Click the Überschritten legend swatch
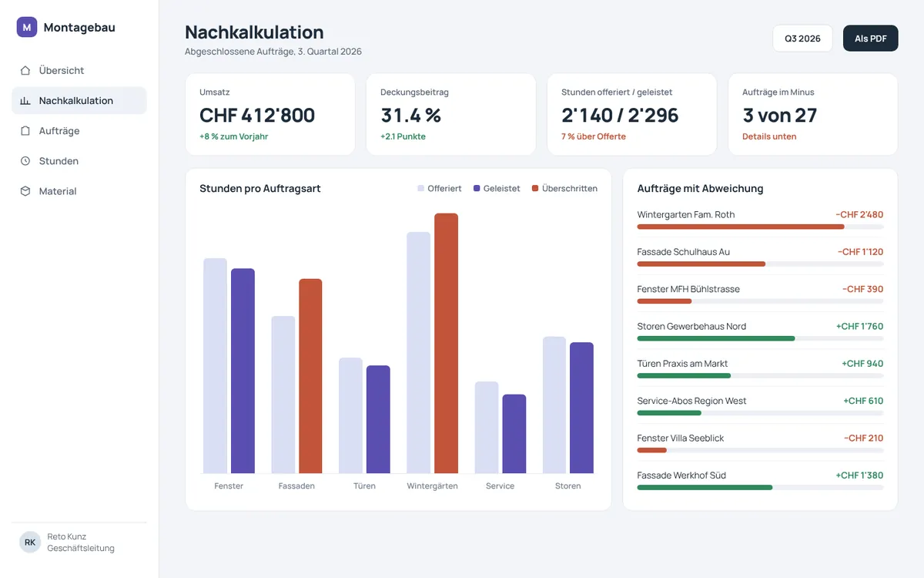This screenshot has width=924, height=578. click(x=535, y=188)
